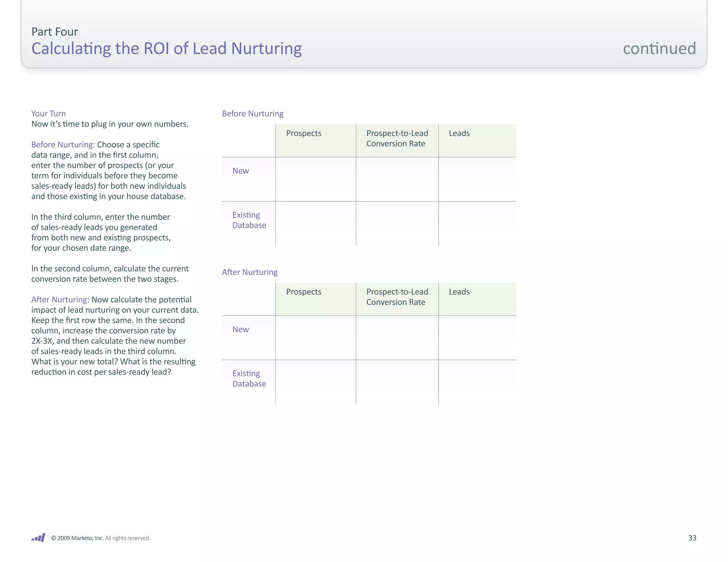Click the line 'In the second column, calculate the current'
The width and height of the screenshot is (728, 562).
point(110,269)
